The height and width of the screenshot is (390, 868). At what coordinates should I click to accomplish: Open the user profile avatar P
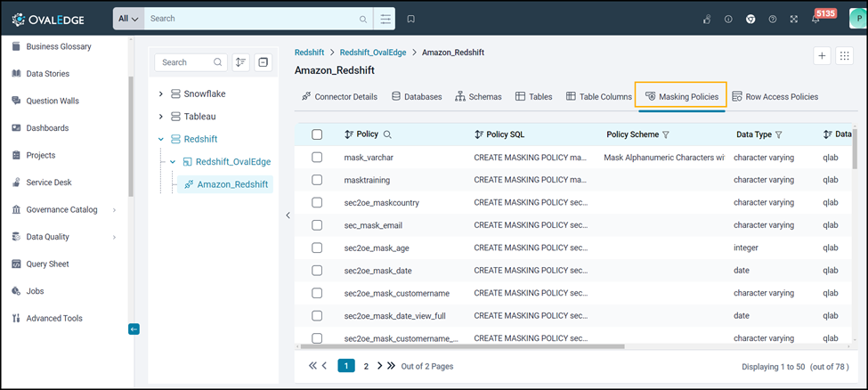[x=858, y=19]
